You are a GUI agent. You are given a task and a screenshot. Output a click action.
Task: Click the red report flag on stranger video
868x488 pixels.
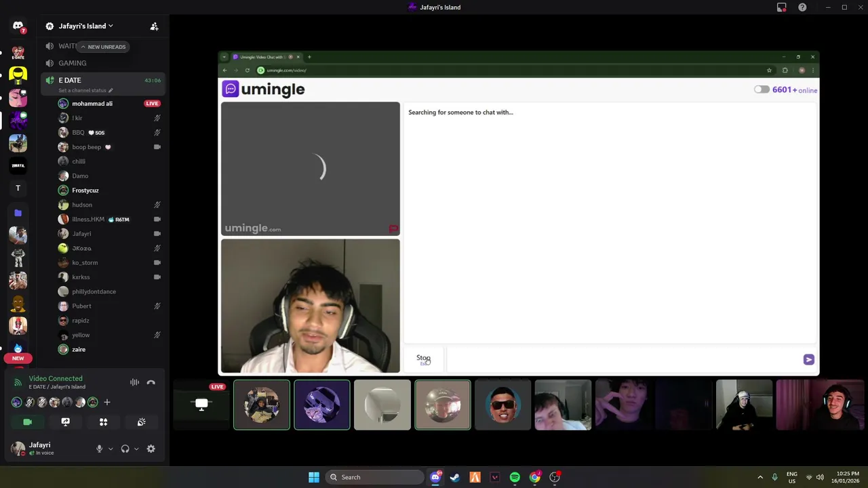393,229
